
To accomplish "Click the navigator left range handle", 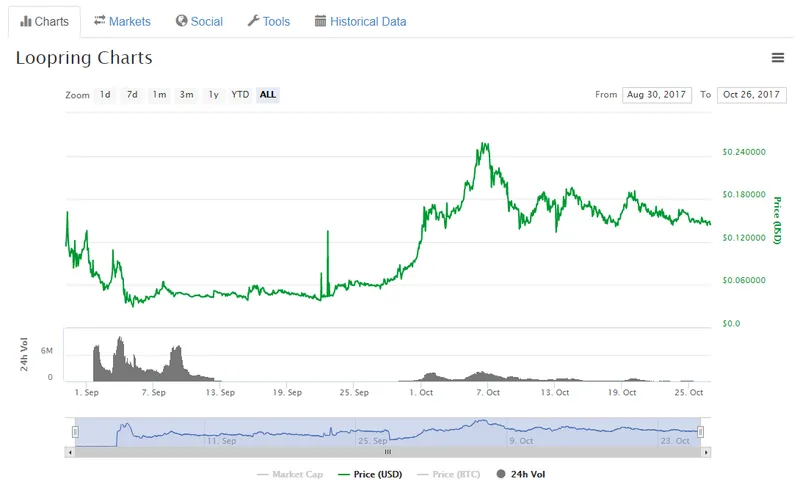I will [x=75, y=432].
